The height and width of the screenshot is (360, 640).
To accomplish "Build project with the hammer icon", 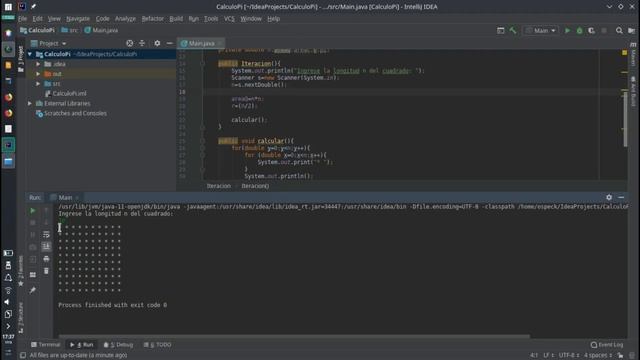I will [513, 30].
